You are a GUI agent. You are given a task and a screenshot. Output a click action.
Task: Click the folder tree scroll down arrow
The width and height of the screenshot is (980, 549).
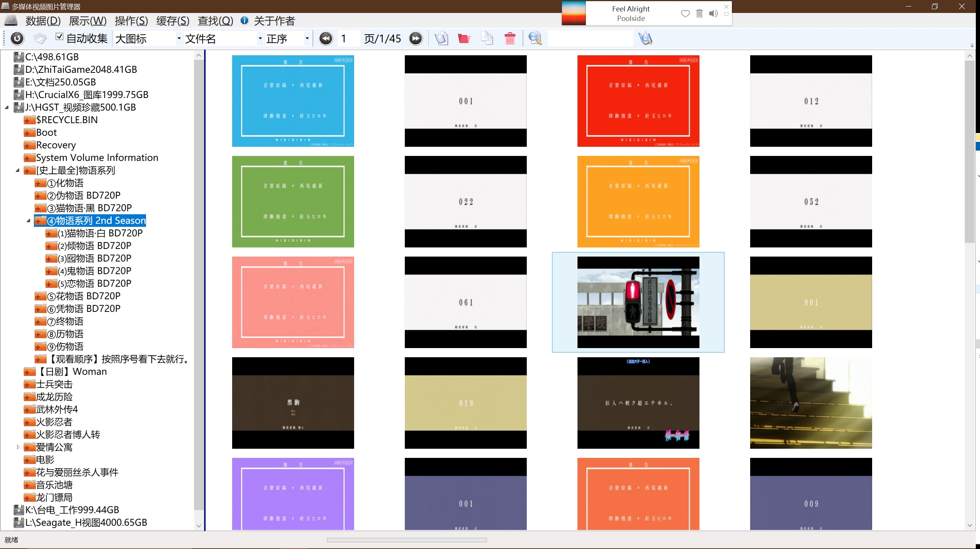coord(199,526)
